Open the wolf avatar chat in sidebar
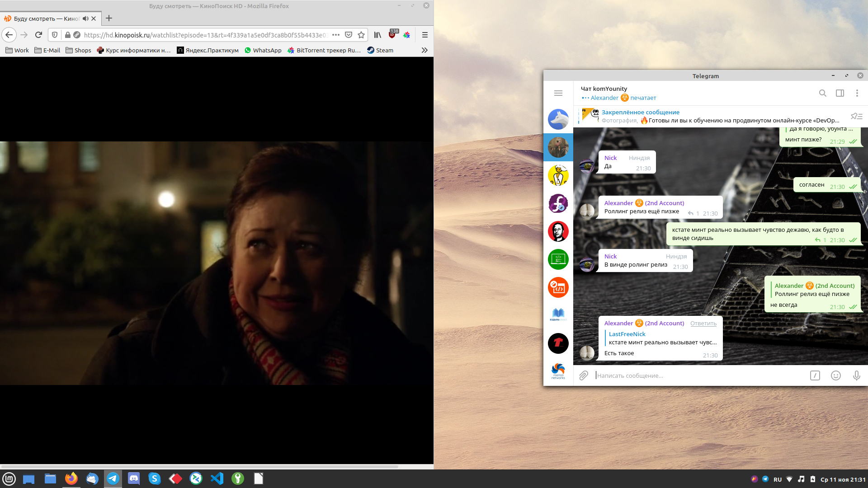 (558, 119)
